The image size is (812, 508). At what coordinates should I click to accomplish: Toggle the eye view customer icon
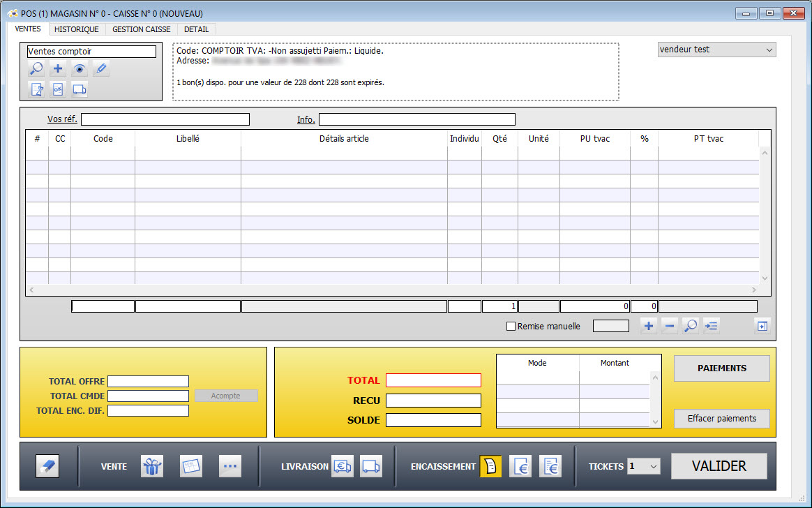pos(80,69)
